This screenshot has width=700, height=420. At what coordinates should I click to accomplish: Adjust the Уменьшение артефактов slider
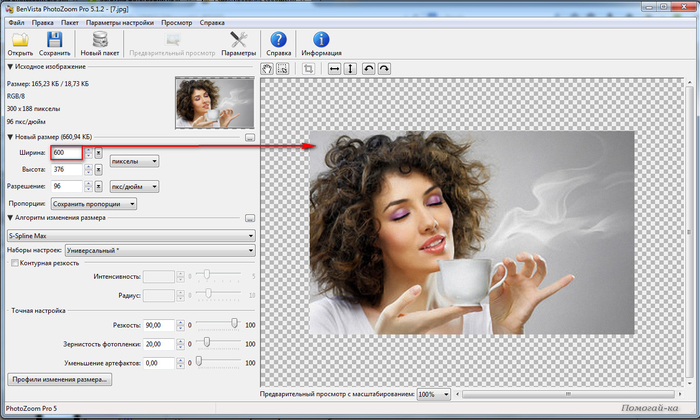click(199, 361)
